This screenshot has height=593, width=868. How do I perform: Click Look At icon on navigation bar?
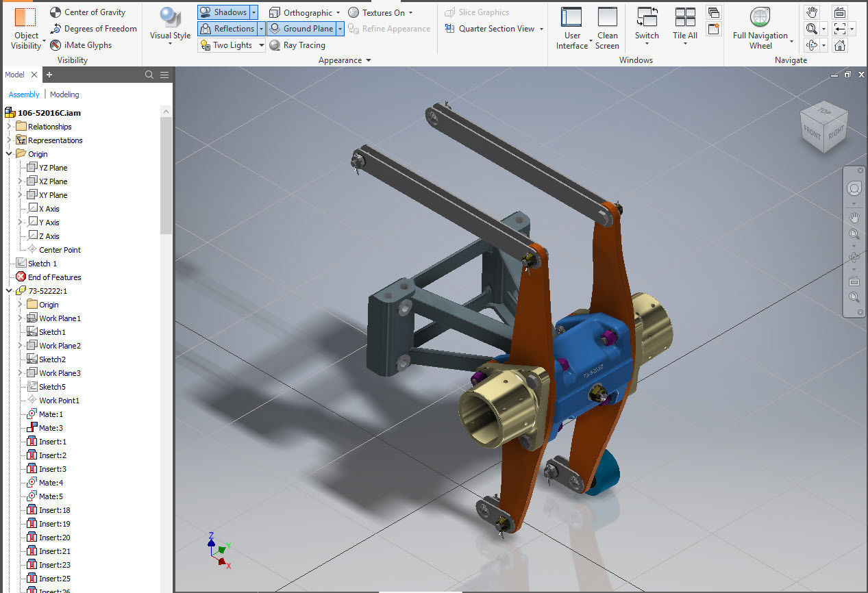click(x=854, y=281)
